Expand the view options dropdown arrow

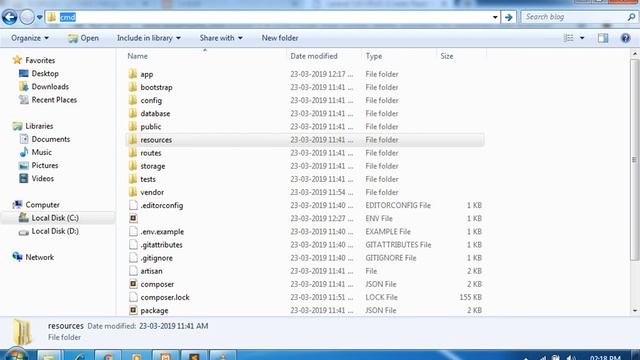(582, 38)
